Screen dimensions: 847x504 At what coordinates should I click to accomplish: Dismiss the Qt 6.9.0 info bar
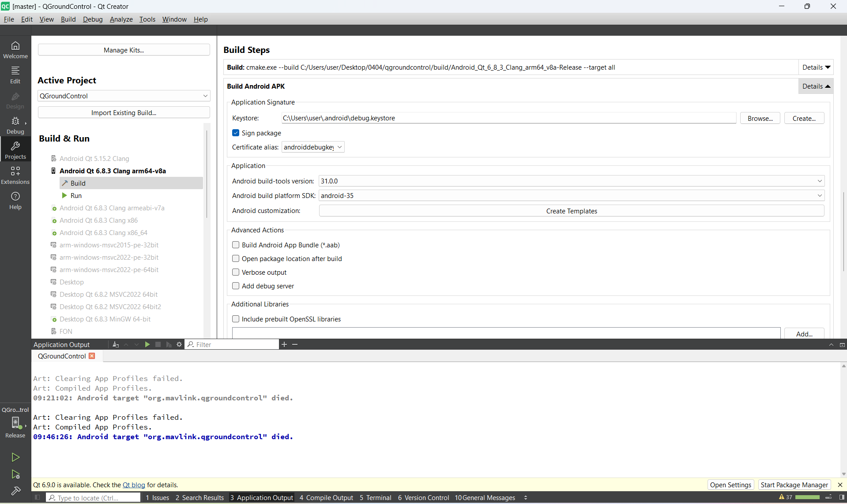pyautogui.click(x=840, y=485)
